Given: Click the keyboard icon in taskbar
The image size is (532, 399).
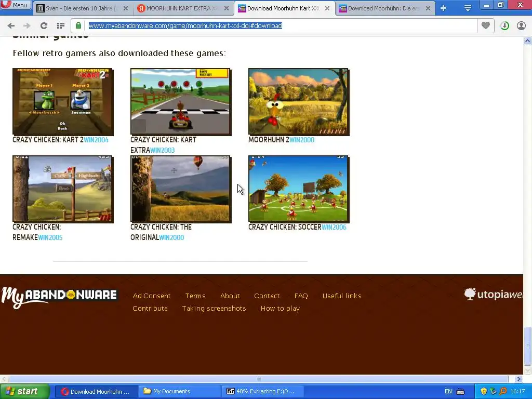Looking at the screenshot, I should coord(460,392).
